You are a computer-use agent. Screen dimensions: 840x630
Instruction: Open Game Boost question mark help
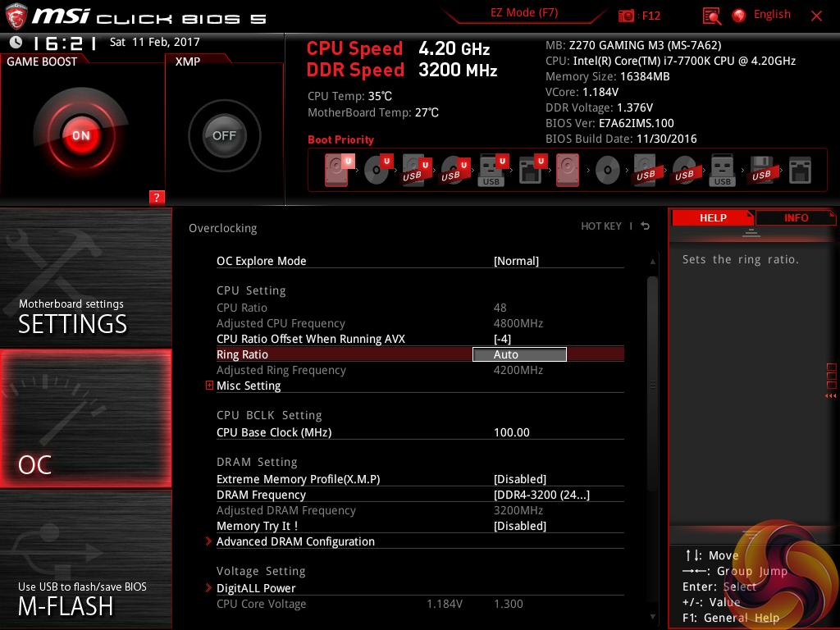[x=157, y=197]
